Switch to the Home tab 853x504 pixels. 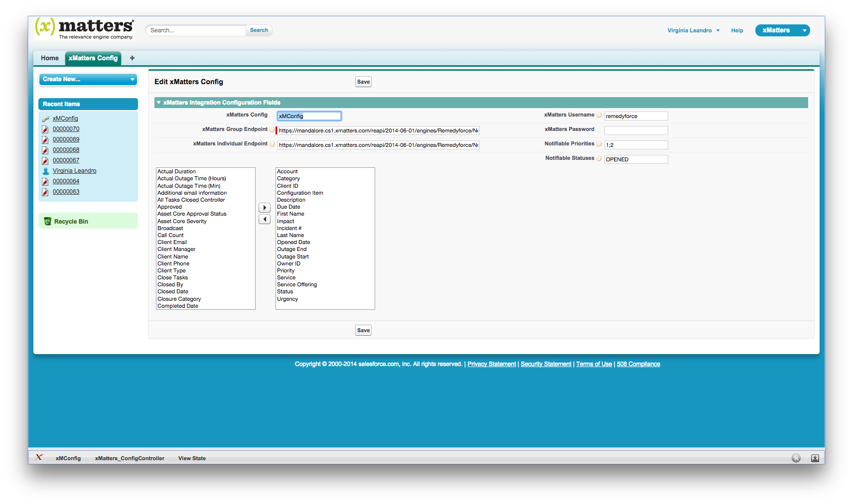pos(49,58)
